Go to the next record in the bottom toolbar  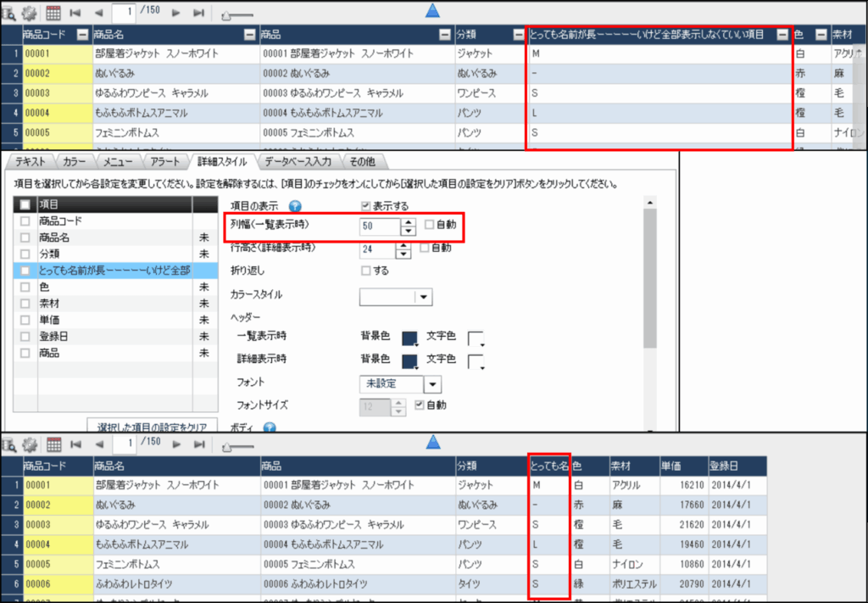pyautogui.click(x=176, y=444)
